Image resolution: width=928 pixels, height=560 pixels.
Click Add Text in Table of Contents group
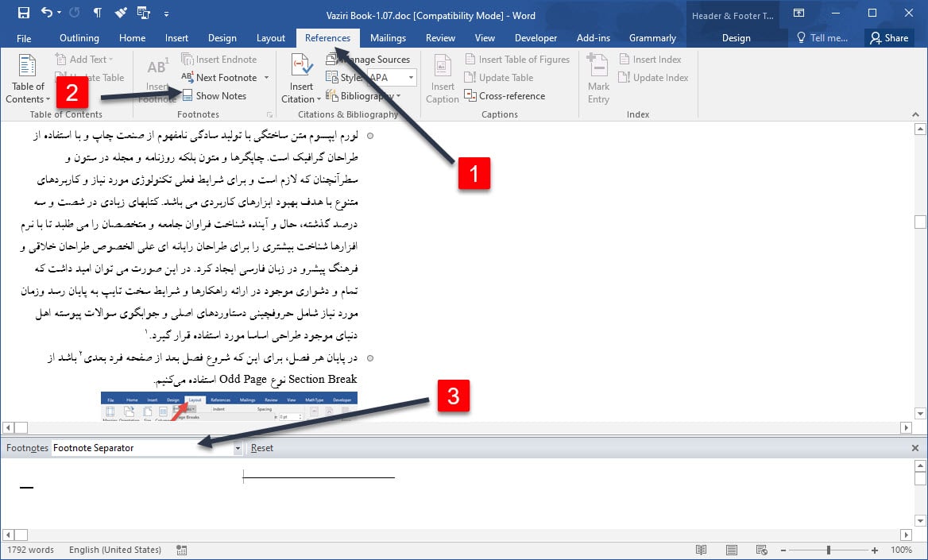coord(84,60)
